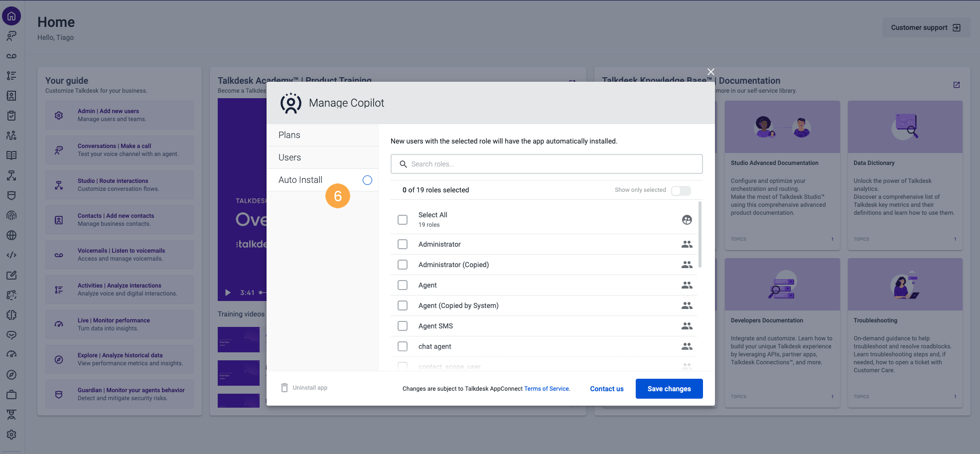Open the Contacts sidebar icon
The image size is (980, 454).
(11, 96)
